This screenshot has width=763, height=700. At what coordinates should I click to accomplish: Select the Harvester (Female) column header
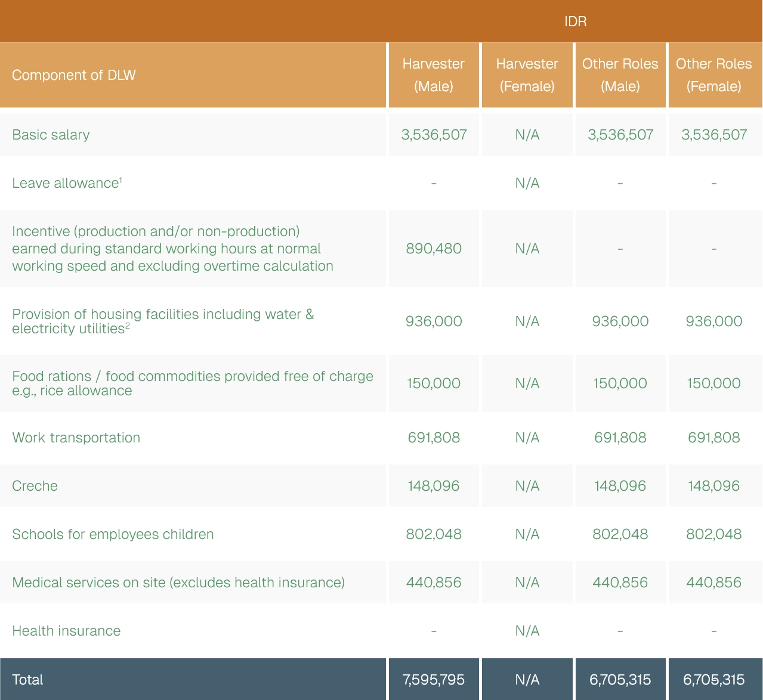click(527, 75)
